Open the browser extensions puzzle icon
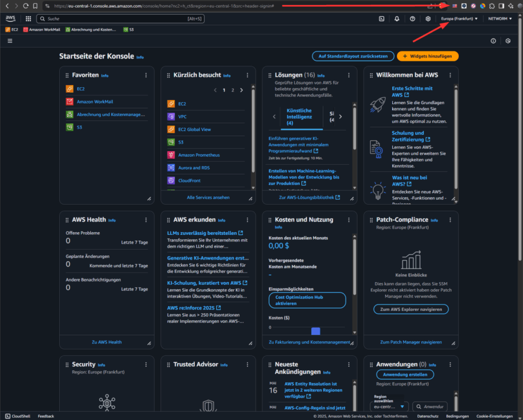 tap(492, 6)
